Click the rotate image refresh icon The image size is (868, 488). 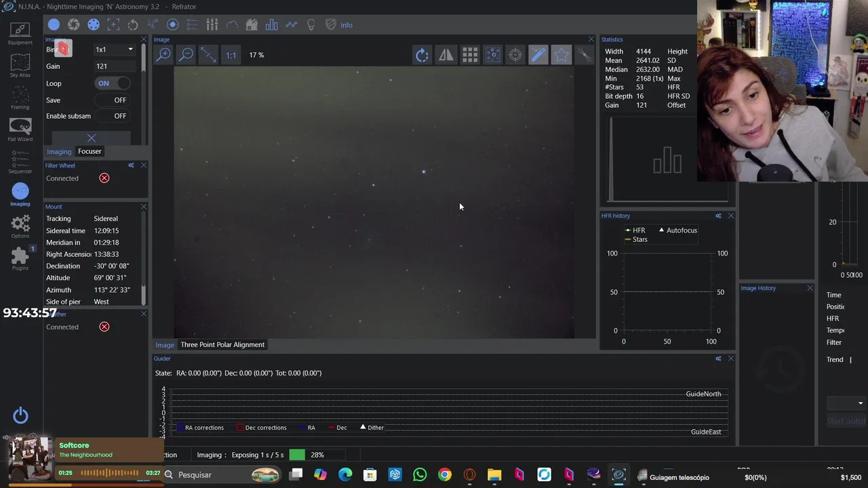[x=422, y=55]
